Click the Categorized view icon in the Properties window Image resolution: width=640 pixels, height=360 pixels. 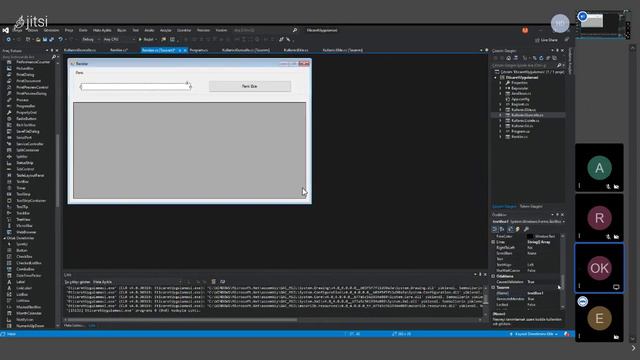coord(495,229)
